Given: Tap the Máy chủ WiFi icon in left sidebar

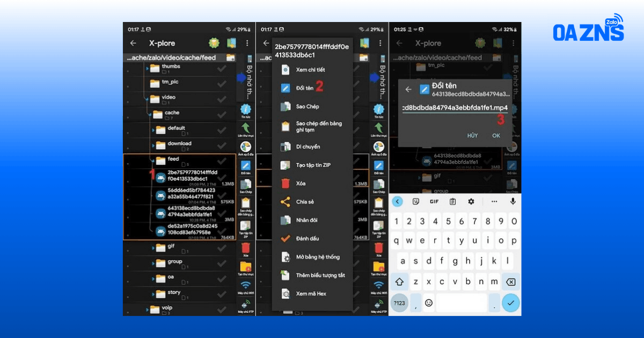Looking at the screenshot, I should point(246,285).
